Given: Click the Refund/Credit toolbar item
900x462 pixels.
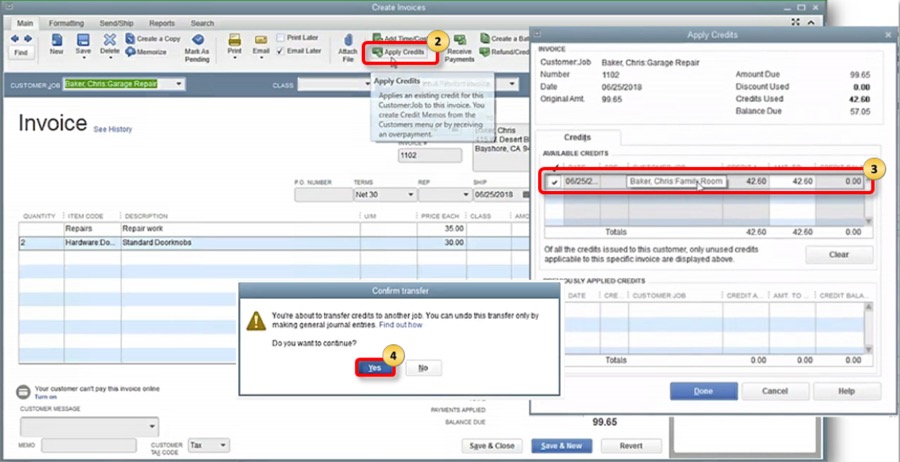Looking at the screenshot, I should pyautogui.click(x=504, y=52).
